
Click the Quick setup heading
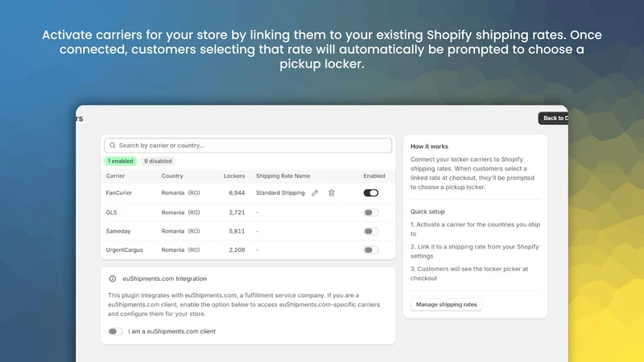click(427, 212)
